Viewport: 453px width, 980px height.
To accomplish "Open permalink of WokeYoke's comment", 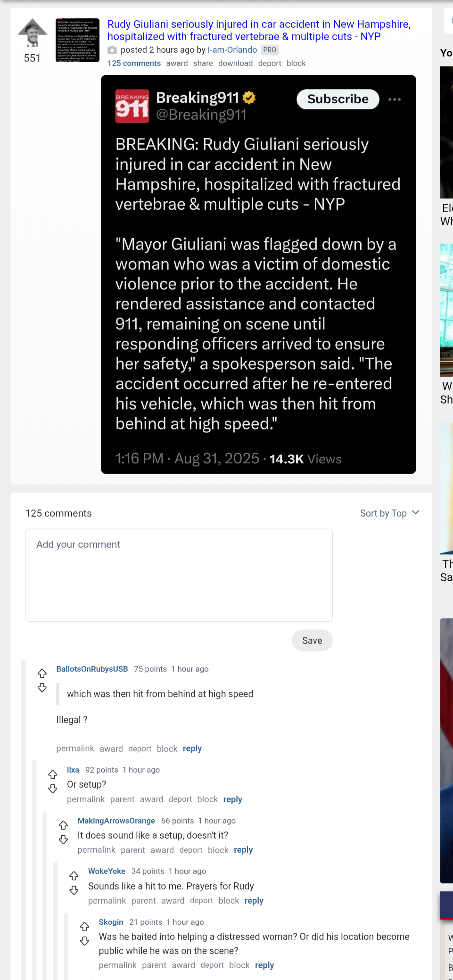I will (x=107, y=901).
